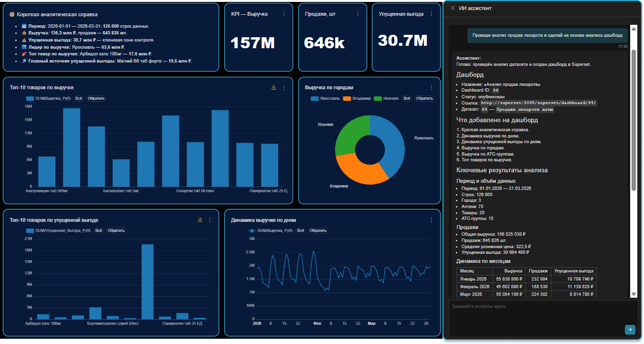Toggle the Иваново legend entry
The height and width of the screenshot is (344, 644).
tap(387, 98)
